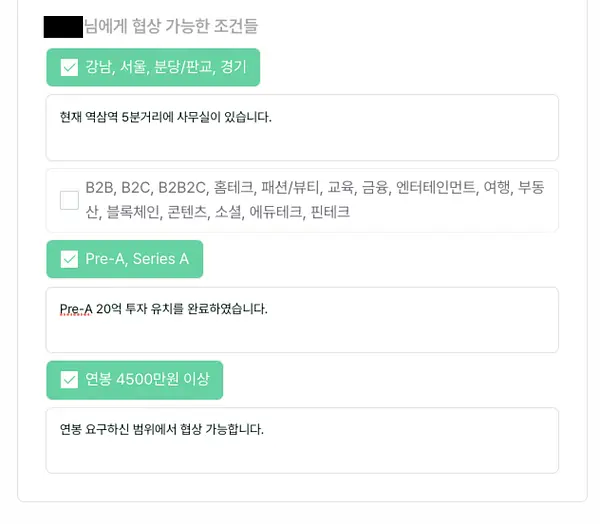Click 블록체인 in the industry list
600x524 pixels.
pyautogui.click(x=134, y=212)
